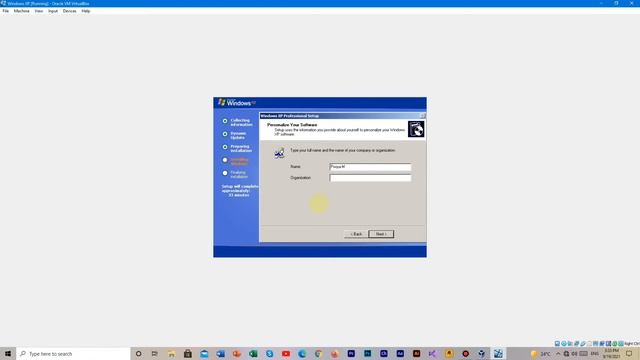Launch Visual Studio from the taskbar

(x=433, y=353)
